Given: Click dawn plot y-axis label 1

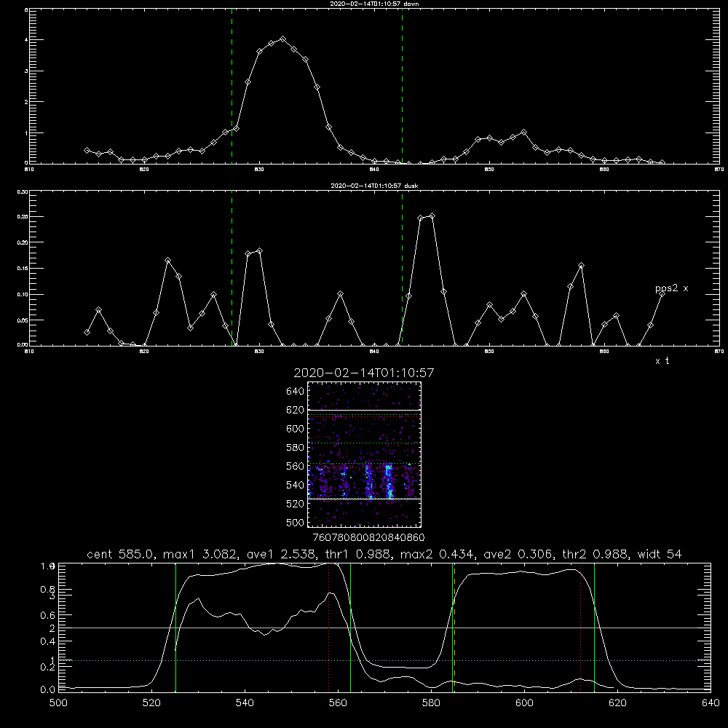Looking at the screenshot, I should click(26, 132).
